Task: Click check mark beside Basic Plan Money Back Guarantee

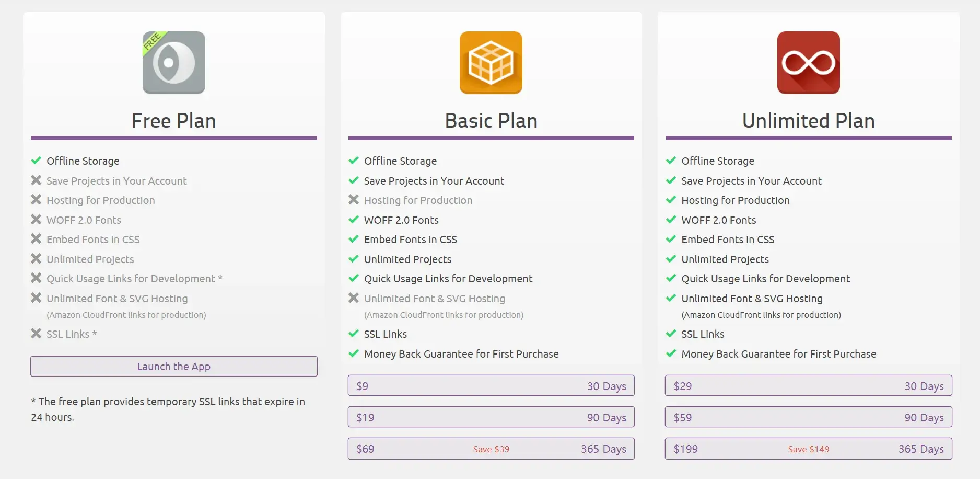Action: (x=354, y=353)
